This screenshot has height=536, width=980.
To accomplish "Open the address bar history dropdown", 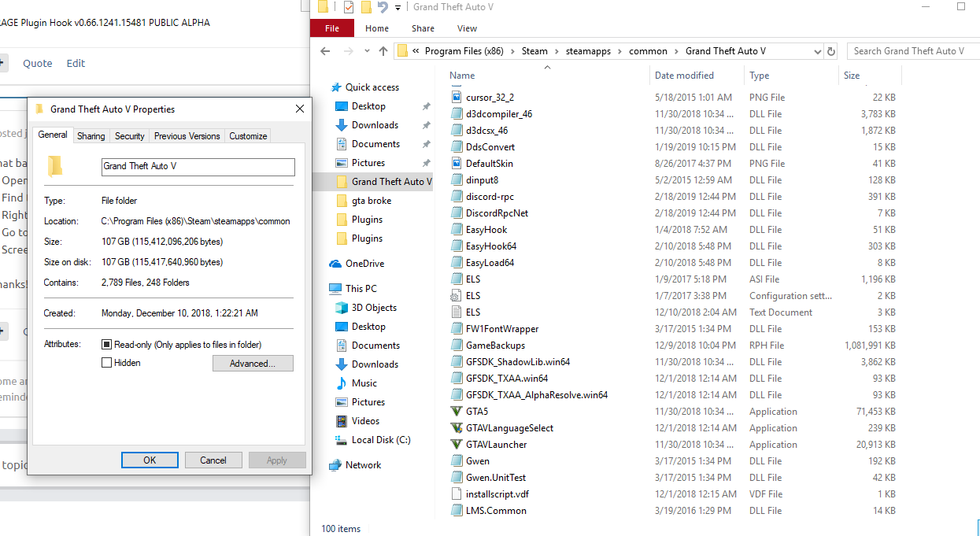I will (816, 51).
